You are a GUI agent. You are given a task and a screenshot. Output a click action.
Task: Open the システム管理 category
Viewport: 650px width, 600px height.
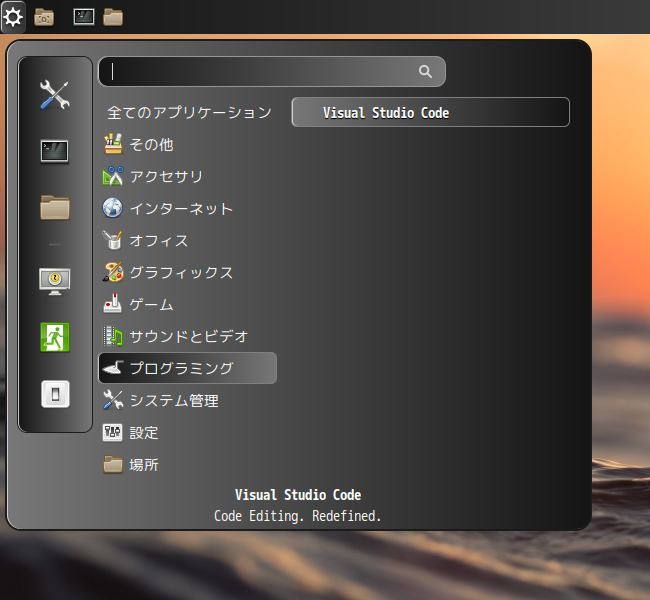pyautogui.click(x=188, y=400)
